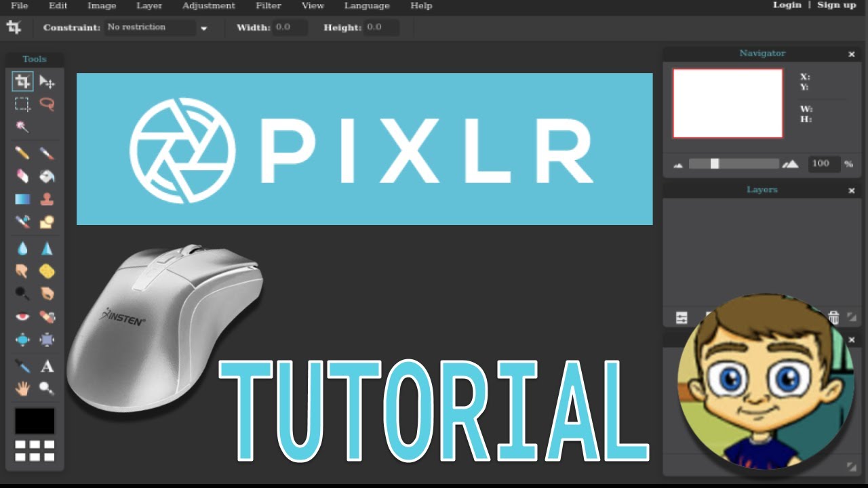Select the Smudge finger tool
Image resolution: width=868 pixels, height=488 pixels.
pos(22,271)
